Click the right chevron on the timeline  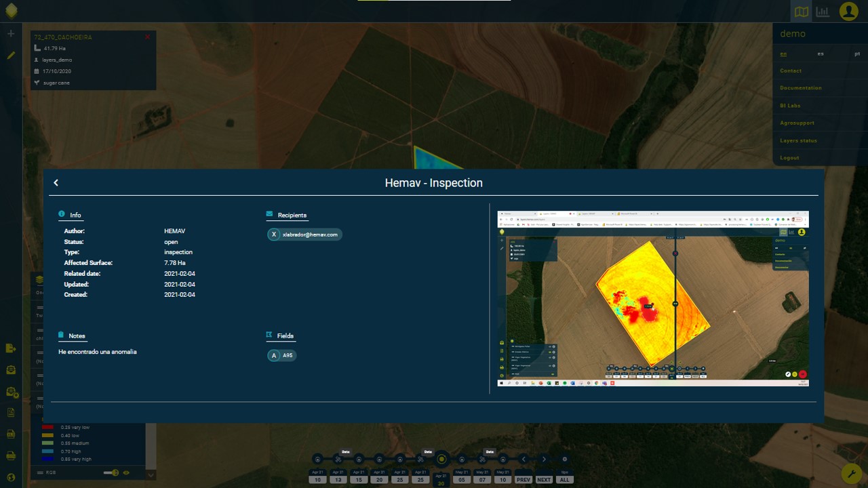[x=544, y=459]
